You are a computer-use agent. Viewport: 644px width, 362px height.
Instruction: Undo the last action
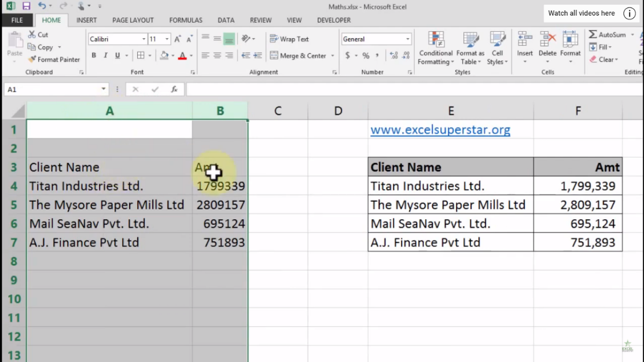tap(42, 6)
